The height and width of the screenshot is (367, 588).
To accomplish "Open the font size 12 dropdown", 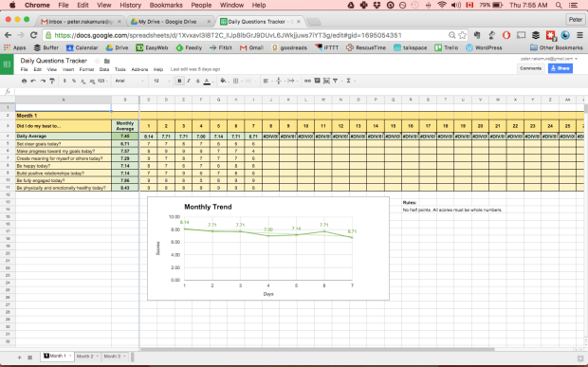I will [x=161, y=81].
